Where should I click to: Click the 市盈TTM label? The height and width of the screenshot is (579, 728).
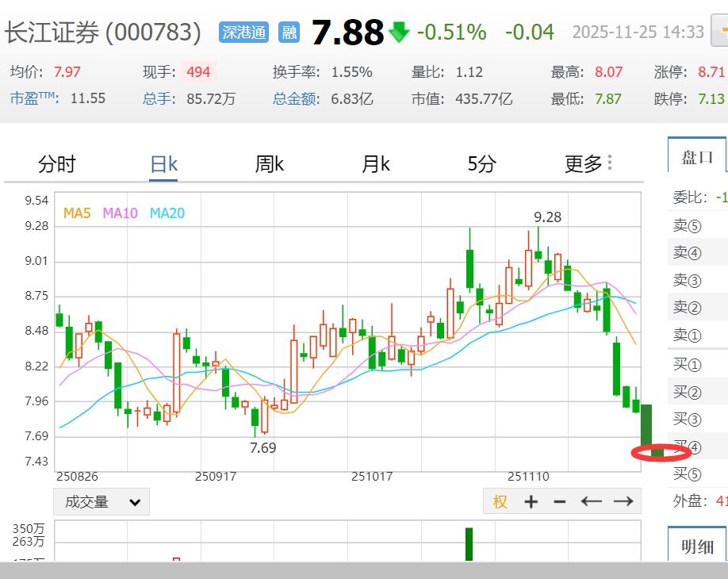point(35,98)
